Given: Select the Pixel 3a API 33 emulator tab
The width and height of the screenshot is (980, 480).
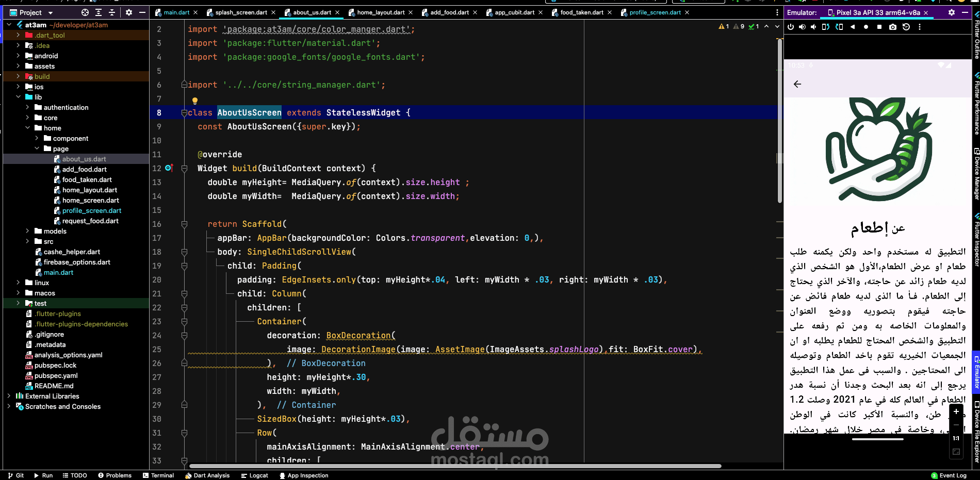Looking at the screenshot, I should pos(878,12).
